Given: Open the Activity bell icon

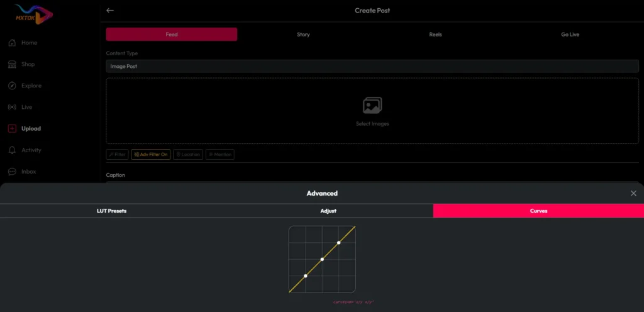Looking at the screenshot, I should click(13, 150).
